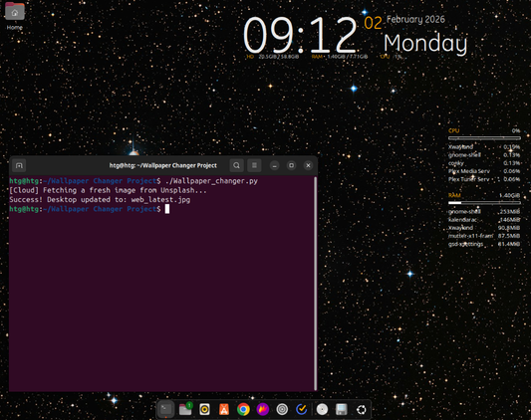Click the 09:12 desktop clock
Viewport: 531px width, 420px height.
(x=300, y=35)
